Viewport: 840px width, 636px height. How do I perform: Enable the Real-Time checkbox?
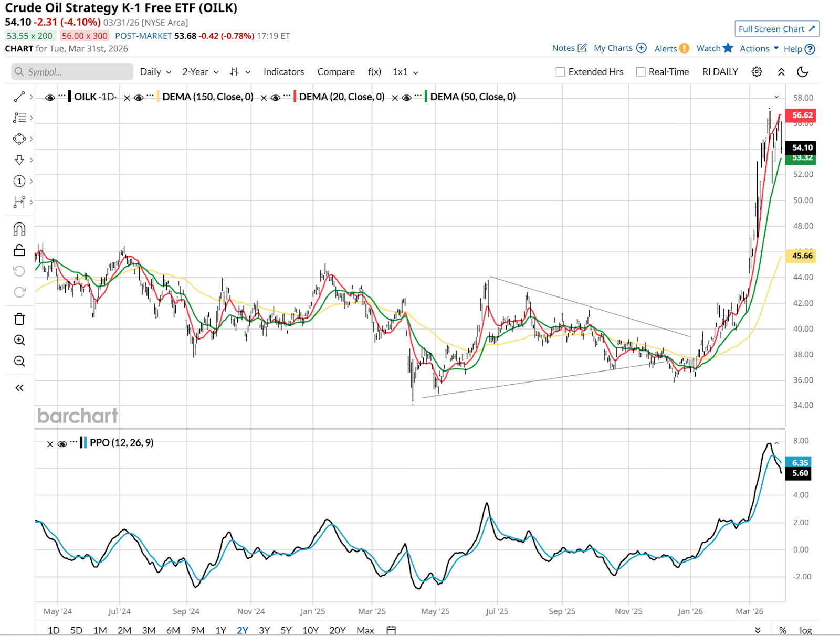tap(640, 72)
